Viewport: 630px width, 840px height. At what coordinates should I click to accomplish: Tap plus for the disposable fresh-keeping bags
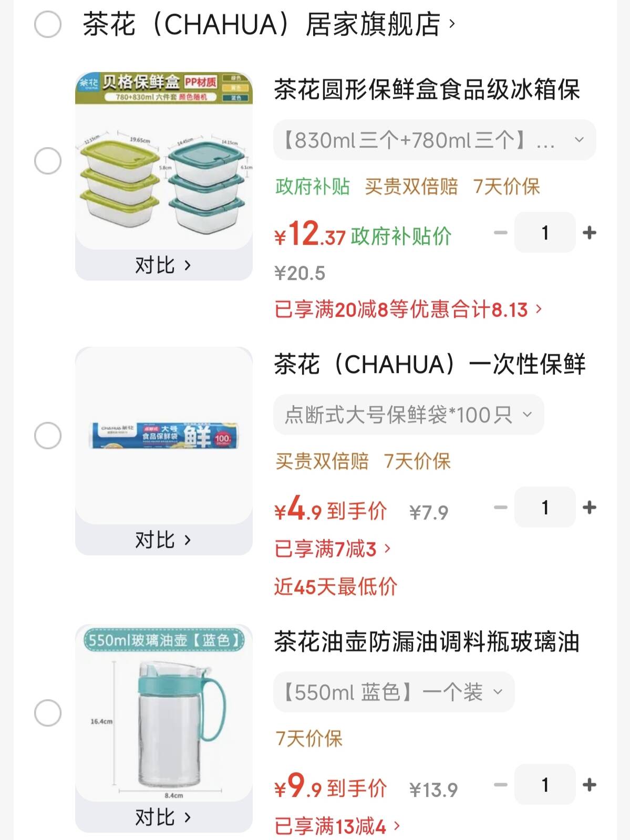pyautogui.click(x=590, y=507)
